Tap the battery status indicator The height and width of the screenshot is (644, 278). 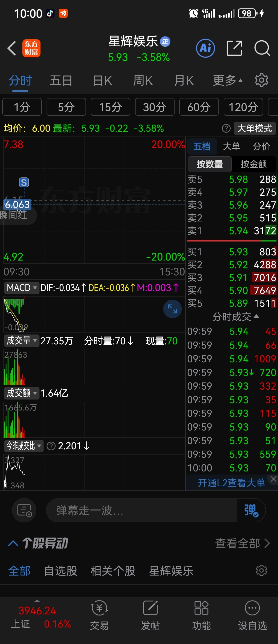click(248, 13)
